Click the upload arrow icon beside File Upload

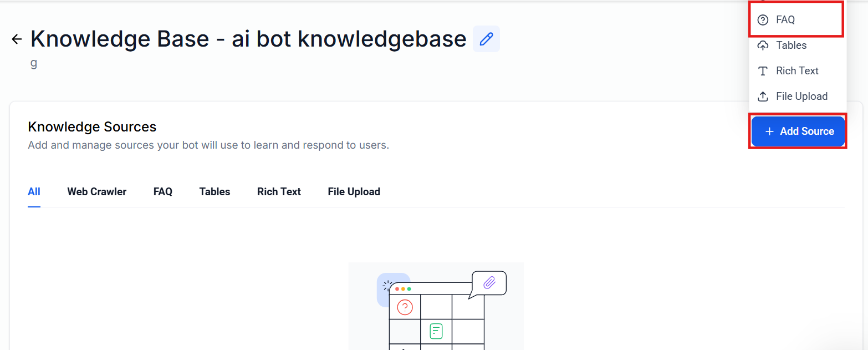[763, 97]
